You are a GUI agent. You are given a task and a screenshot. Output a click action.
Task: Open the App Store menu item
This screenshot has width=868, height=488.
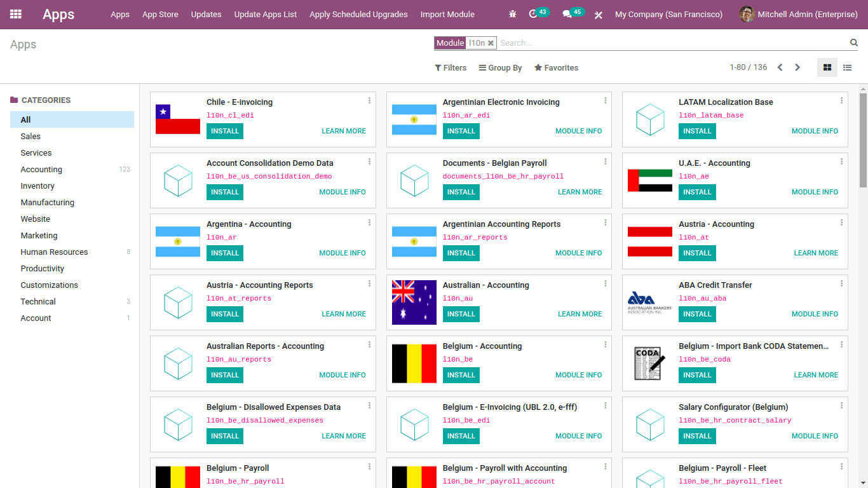tap(160, 14)
